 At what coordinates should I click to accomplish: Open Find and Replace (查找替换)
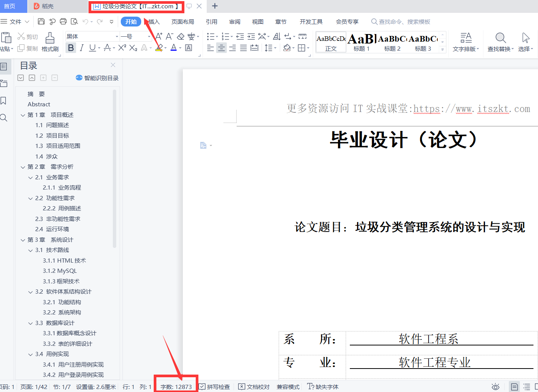500,42
